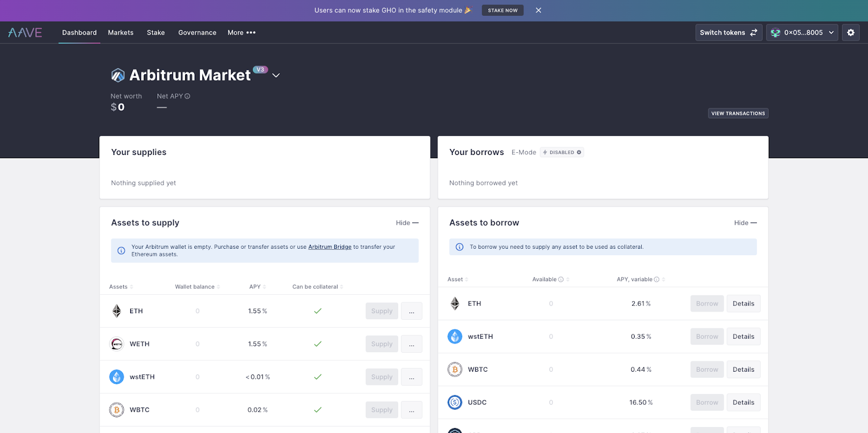Viewport: 868px width, 433px height.
Task: Click the wallet avatar icon
Action: [775, 33]
